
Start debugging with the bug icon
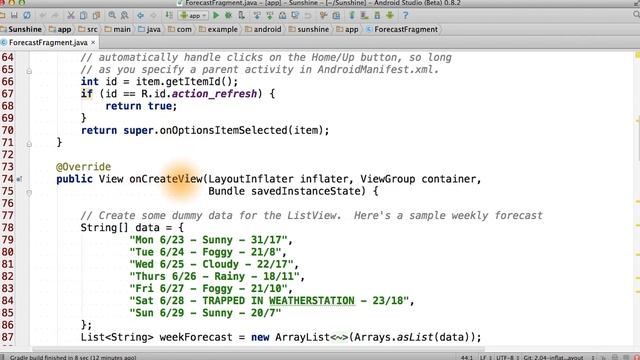(228, 16)
